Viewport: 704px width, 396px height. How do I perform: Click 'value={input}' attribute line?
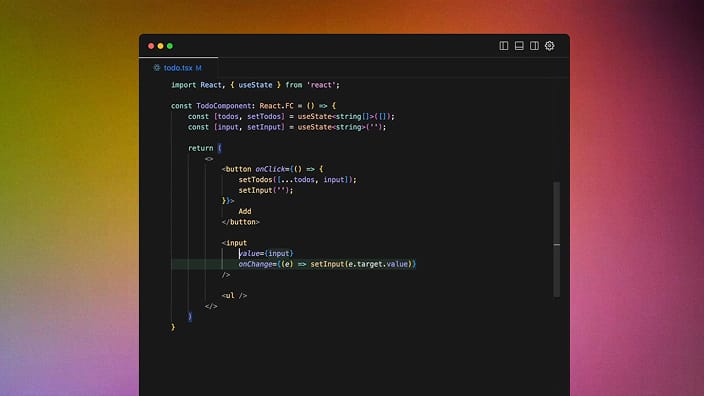click(x=266, y=253)
